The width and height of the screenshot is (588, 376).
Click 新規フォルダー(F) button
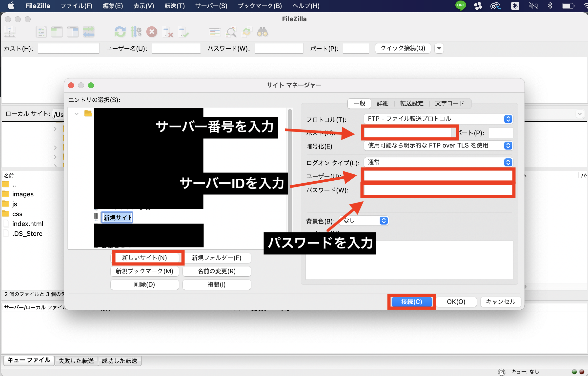pyautogui.click(x=217, y=258)
